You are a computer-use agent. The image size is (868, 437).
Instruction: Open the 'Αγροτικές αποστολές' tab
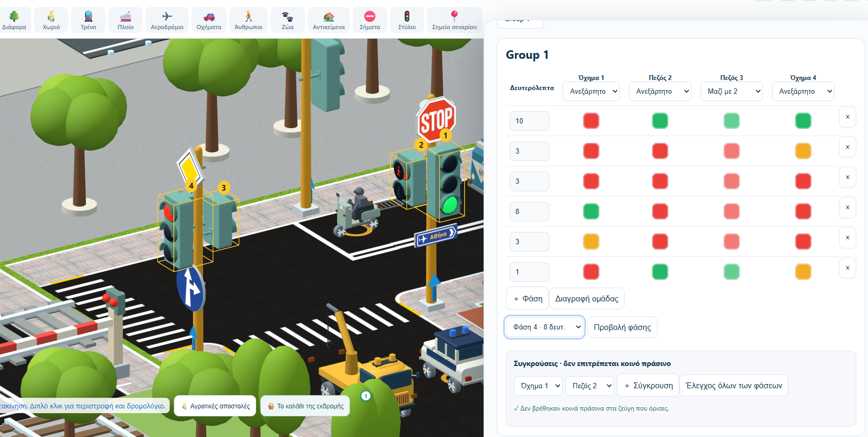pyautogui.click(x=215, y=406)
